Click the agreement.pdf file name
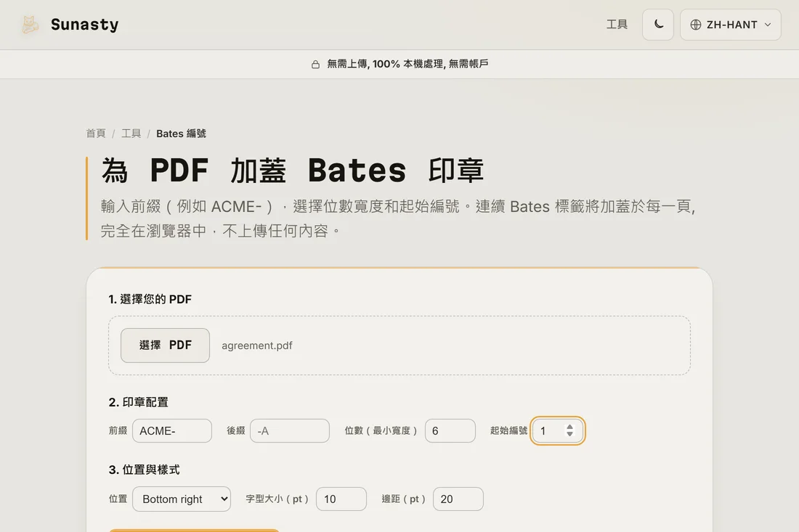The image size is (799, 532). pos(257,345)
